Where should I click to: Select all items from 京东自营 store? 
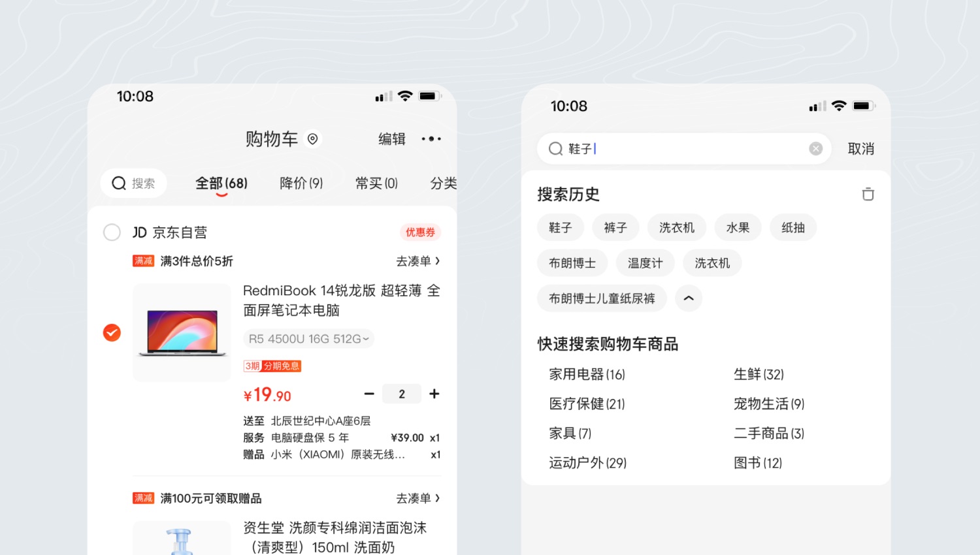click(112, 232)
